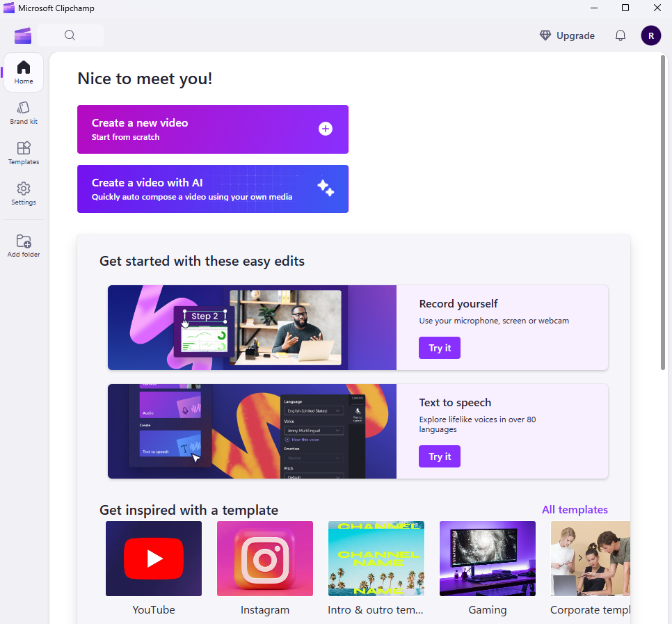Screen dimensions: 672x624
Task: Open the notifications bell
Action: [x=620, y=35]
